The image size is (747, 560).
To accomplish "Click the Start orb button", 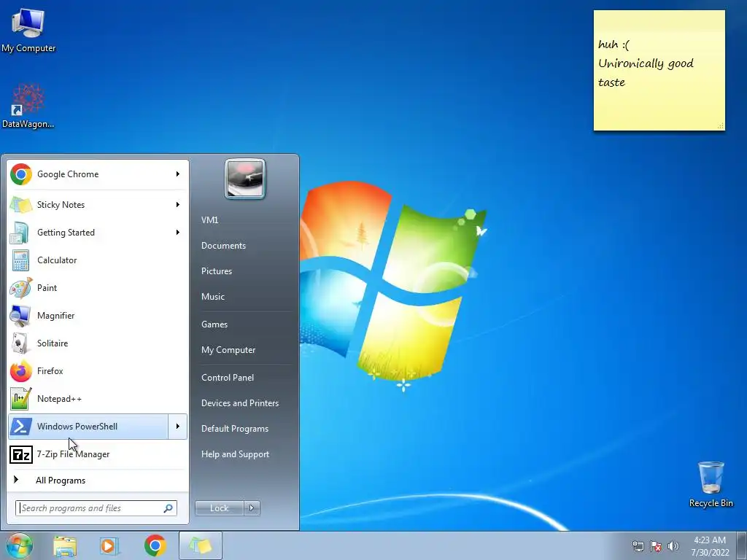I will (19, 545).
